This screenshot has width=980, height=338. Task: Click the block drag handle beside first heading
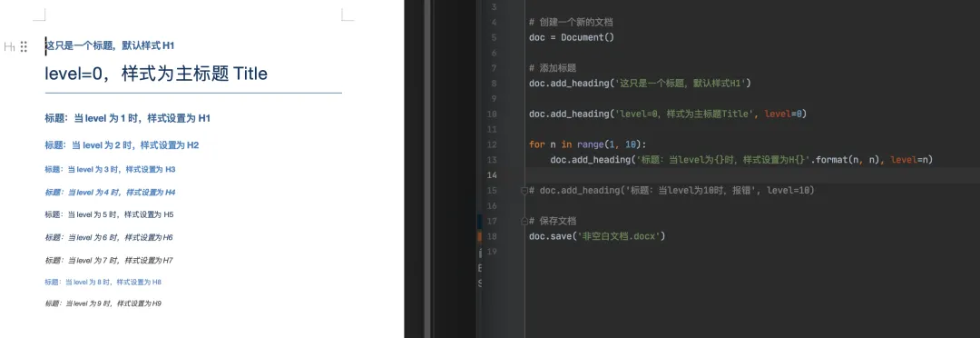click(x=24, y=46)
